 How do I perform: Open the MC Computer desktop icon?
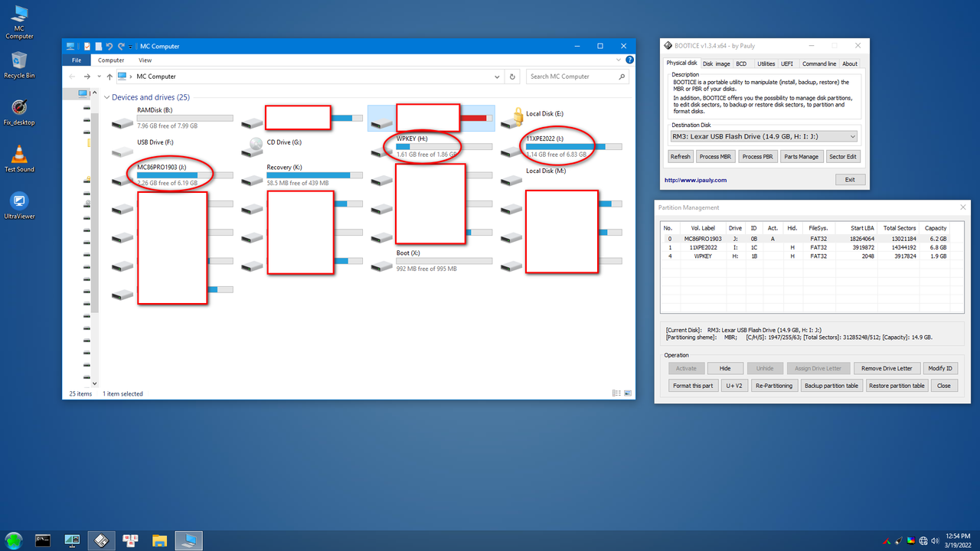click(x=19, y=21)
